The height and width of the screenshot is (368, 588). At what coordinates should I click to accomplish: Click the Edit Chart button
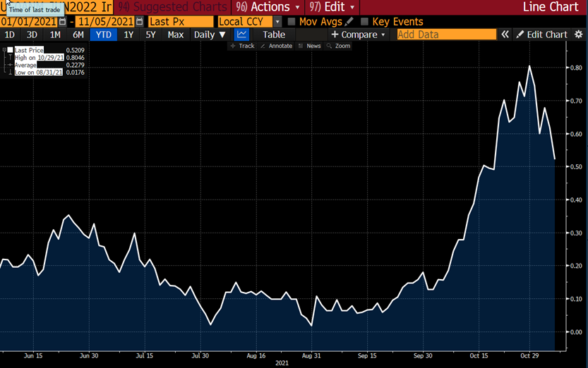pyautogui.click(x=541, y=34)
